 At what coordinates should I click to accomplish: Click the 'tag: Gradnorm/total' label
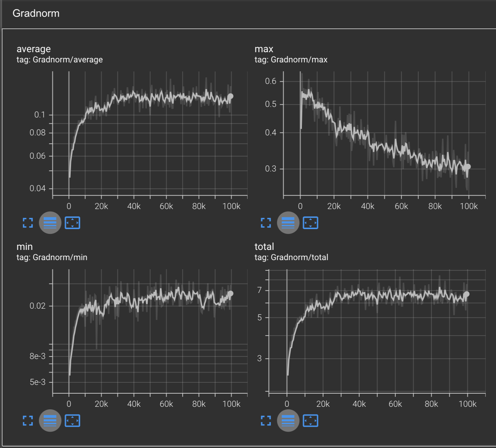click(x=291, y=257)
